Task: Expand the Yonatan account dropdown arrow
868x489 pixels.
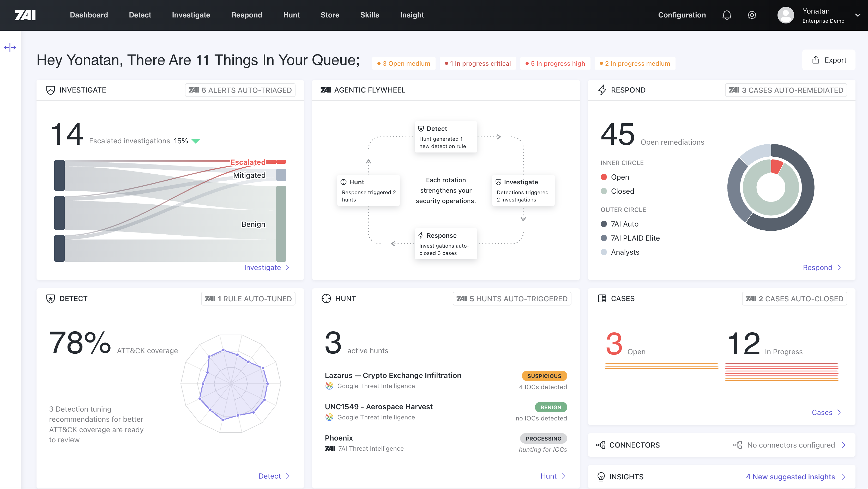Action: coord(858,15)
